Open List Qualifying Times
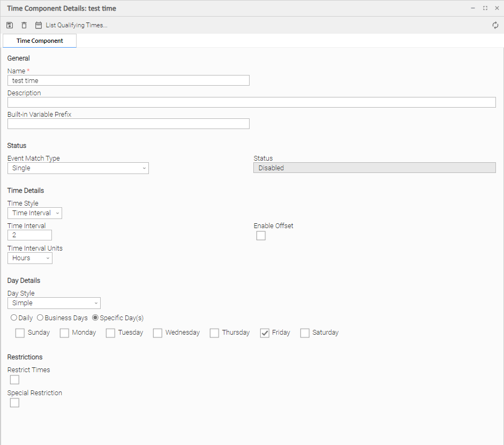This screenshot has width=504, height=445. pyautogui.click(x=76, y=25)
